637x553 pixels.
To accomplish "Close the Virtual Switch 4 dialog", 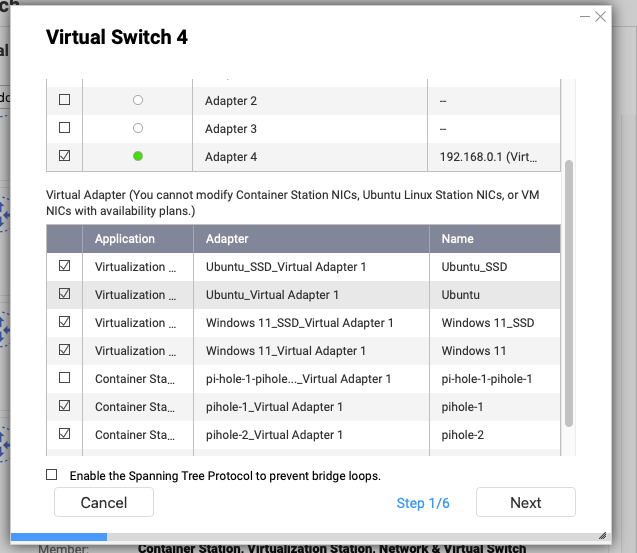I will pyautogui.click(x=600, y=17).
